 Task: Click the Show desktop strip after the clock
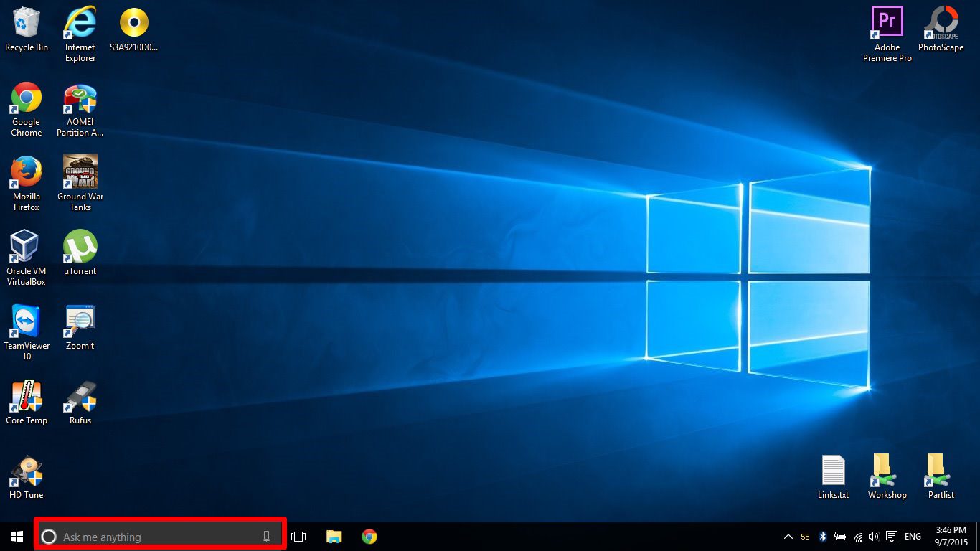coord(978,537)
